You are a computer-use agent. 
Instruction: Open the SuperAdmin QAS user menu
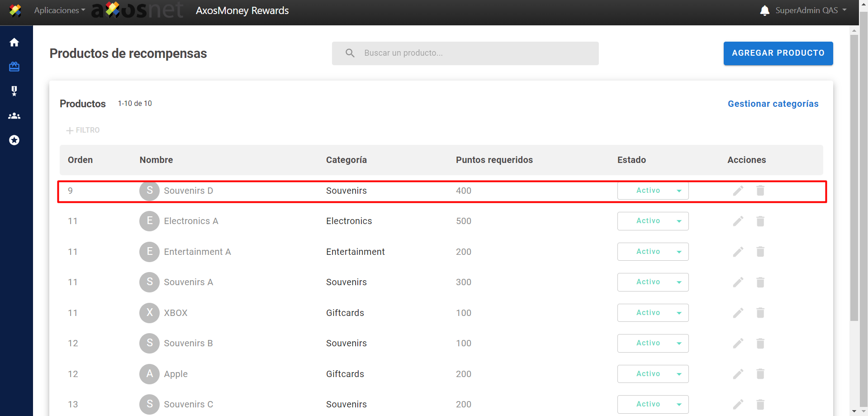point(811,10)
